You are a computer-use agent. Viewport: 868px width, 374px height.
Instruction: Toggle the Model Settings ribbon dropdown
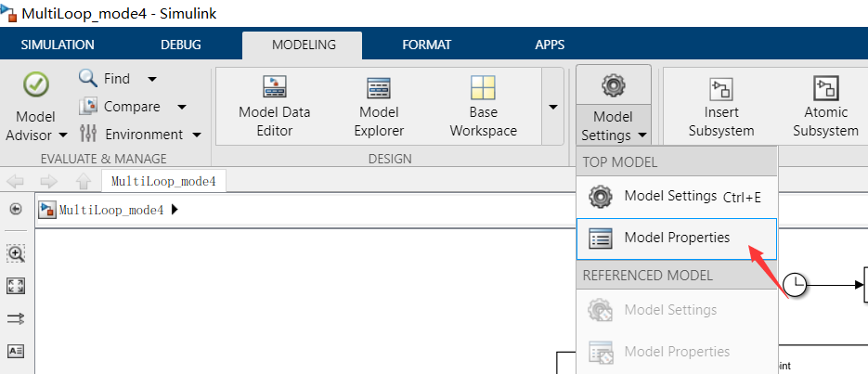click(x=614, y=125)
